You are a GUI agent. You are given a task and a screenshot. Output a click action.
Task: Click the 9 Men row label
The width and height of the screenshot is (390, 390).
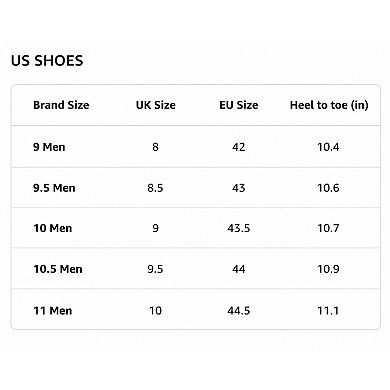click(49, 147)
